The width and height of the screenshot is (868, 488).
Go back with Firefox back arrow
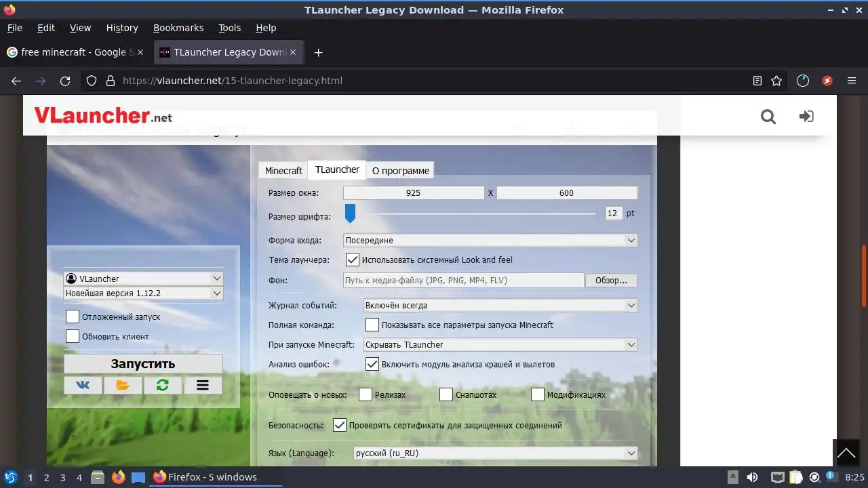coord(16,81)
